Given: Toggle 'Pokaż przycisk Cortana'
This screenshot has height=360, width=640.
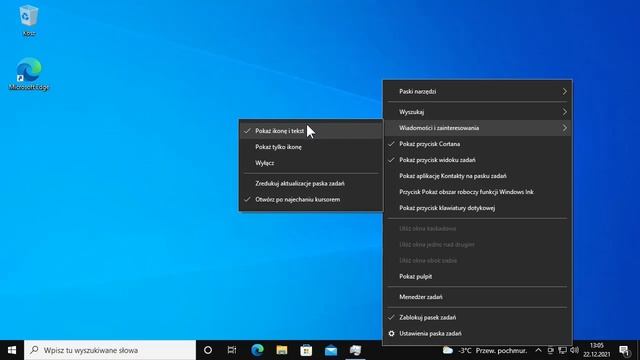Looking at the screenshot, I should click(x=477, y=144).
